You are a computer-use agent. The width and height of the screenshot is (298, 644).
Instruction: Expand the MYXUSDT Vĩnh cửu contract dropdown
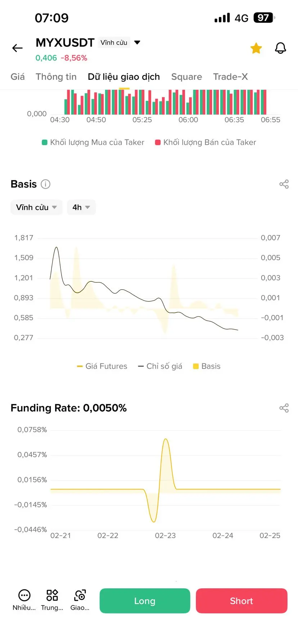coord(137,42)
